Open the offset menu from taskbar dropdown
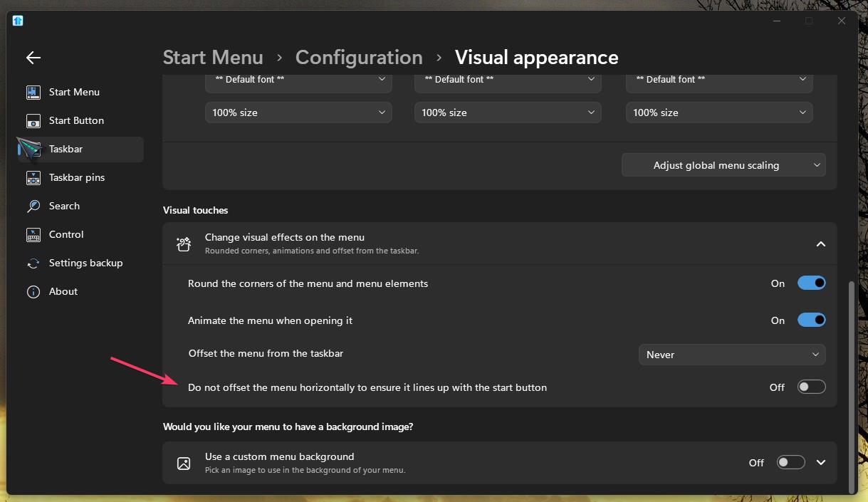 pyautogui.click(x=731, y=355)
